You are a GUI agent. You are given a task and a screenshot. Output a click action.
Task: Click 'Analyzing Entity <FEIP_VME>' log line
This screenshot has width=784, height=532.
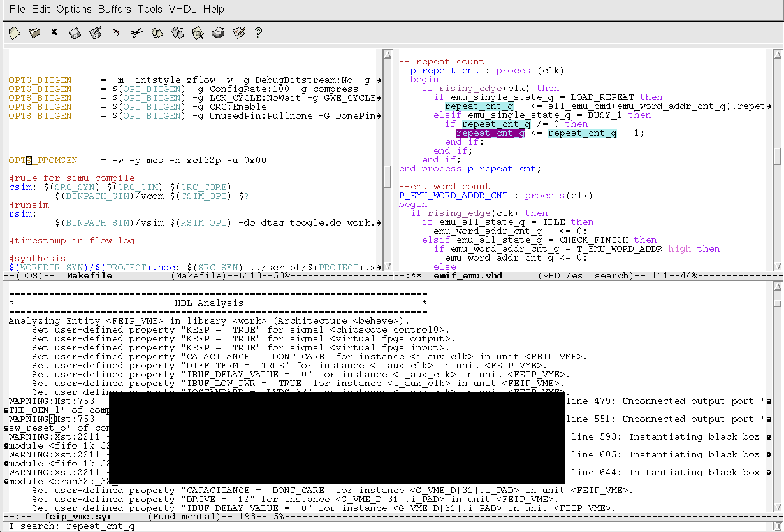click(x=209, y=321)
